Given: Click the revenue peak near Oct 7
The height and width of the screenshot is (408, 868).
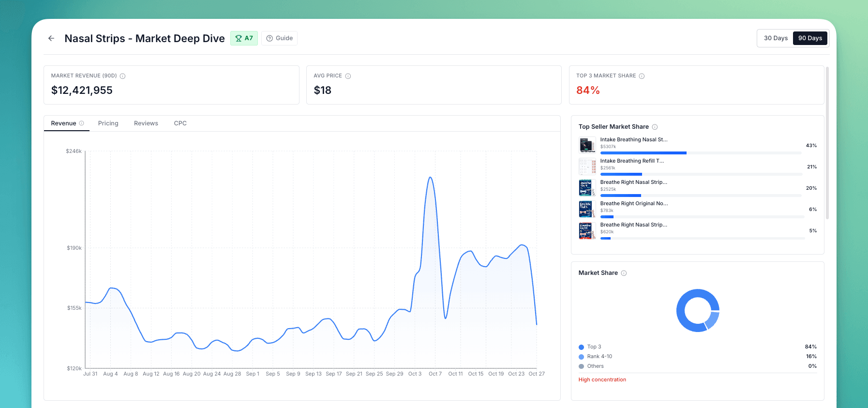Looking at the screenshot, I should point(430,178).
